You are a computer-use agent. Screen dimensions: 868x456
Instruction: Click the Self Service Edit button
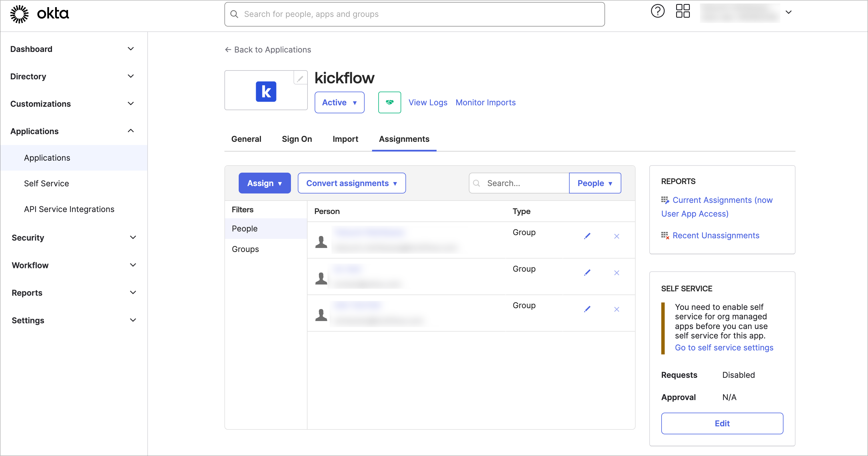[x=722, y=423]
